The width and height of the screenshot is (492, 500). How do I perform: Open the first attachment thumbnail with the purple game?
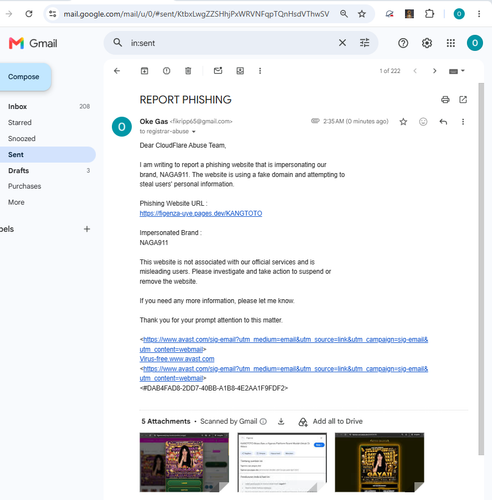(184, 462)
